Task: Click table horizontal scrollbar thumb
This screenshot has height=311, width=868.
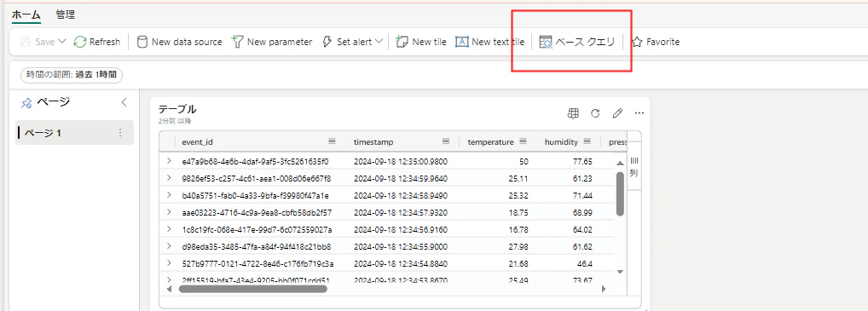Action: coord(252,288)
